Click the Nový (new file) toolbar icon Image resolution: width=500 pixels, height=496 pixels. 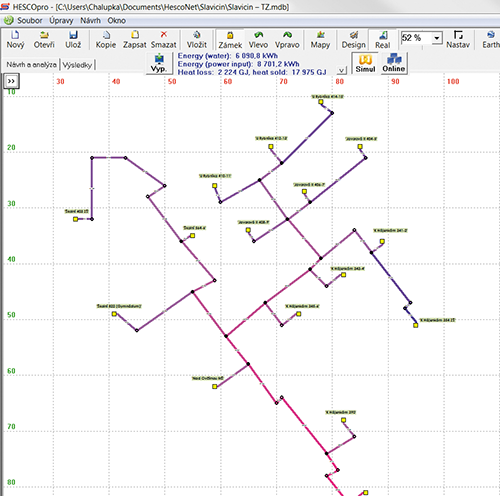15,40
